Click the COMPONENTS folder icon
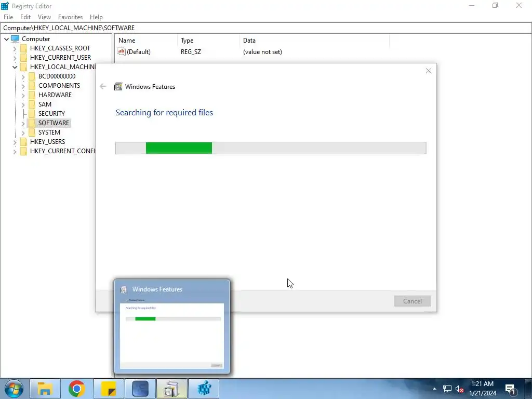This screenshot has width=532, height=399. coord(32,86)
